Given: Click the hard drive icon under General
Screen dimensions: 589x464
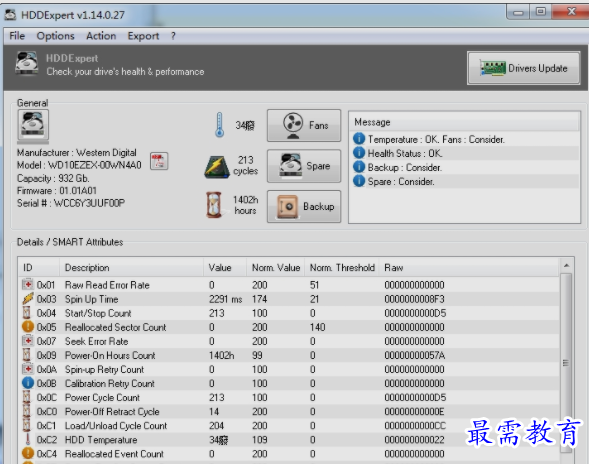Looking at the screenshot, I should pos(33,125).
